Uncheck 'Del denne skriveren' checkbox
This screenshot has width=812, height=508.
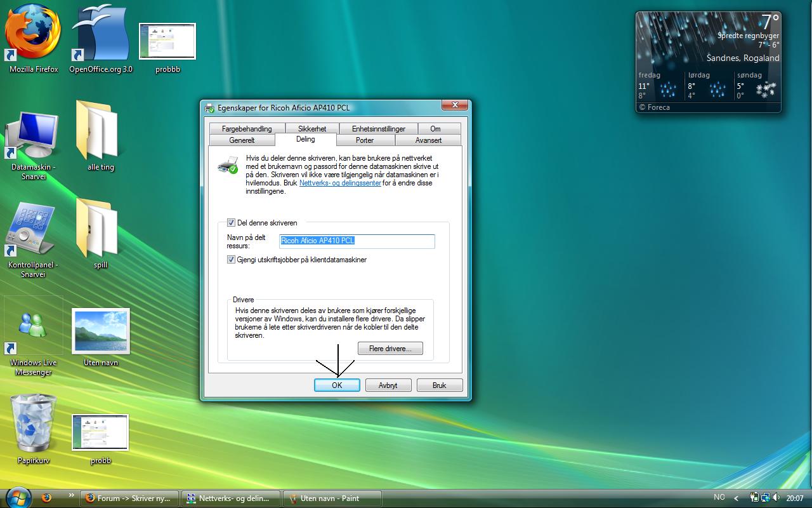231,223
